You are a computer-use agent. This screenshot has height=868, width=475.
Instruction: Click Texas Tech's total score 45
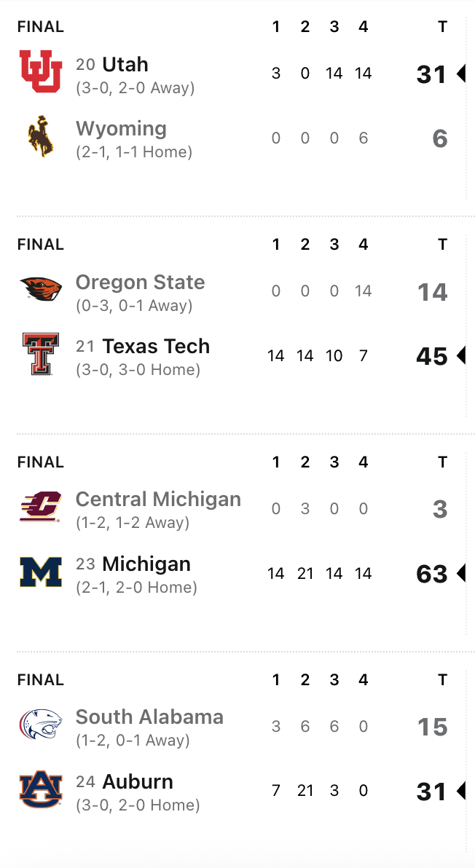(x=431, y=356)
